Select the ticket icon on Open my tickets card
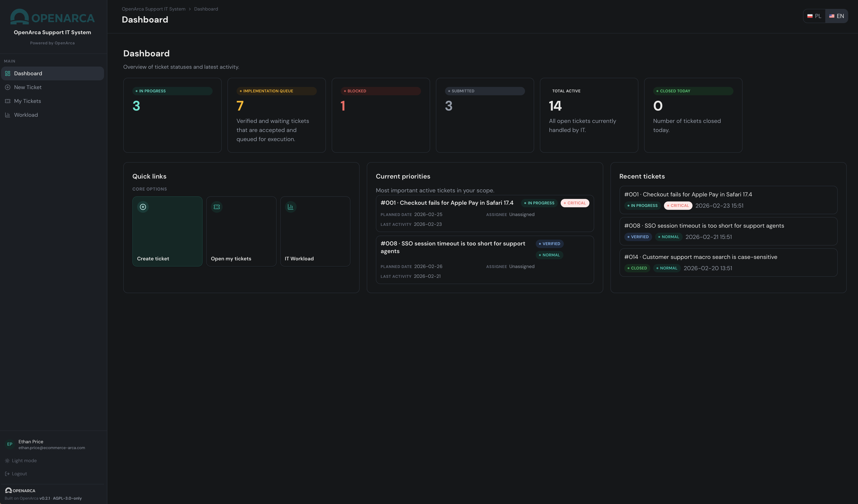 point(217,207)
